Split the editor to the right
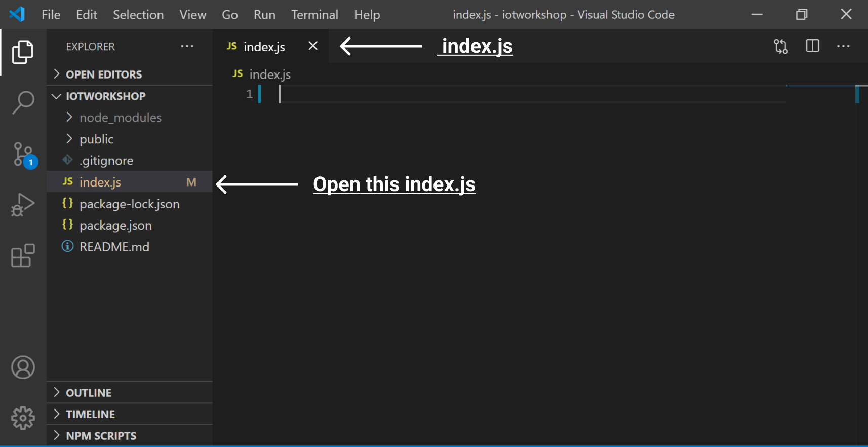This screenshot has height=447, width=868. tap(812, 46)
